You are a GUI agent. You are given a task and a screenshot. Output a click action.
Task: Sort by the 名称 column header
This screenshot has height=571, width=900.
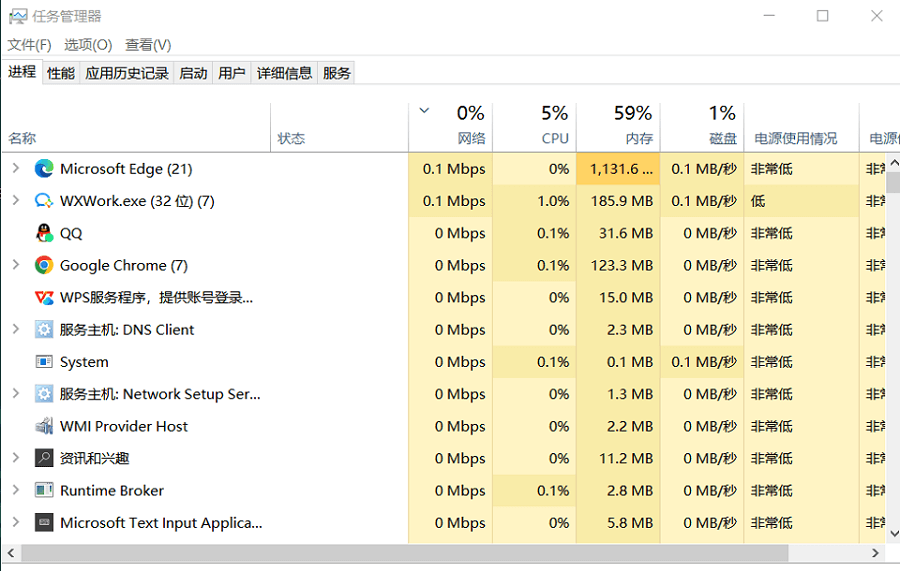(137, 127)
